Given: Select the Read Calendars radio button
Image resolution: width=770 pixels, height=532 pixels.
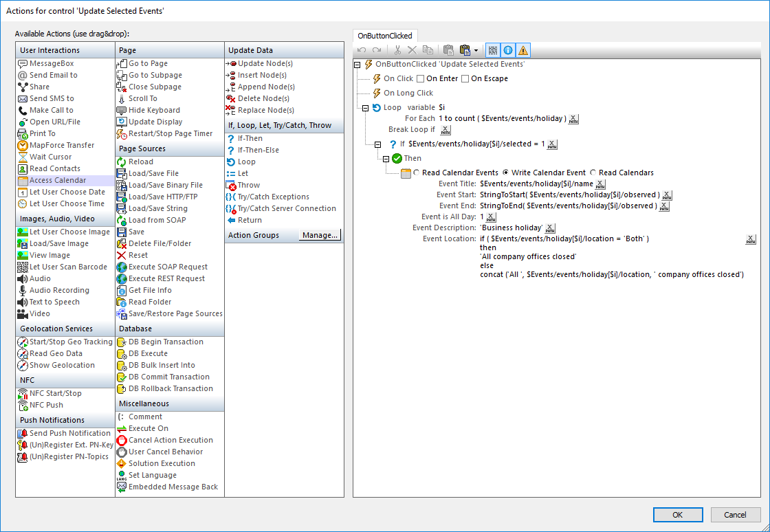Looking at the screenshot, I should coord(593,172).
